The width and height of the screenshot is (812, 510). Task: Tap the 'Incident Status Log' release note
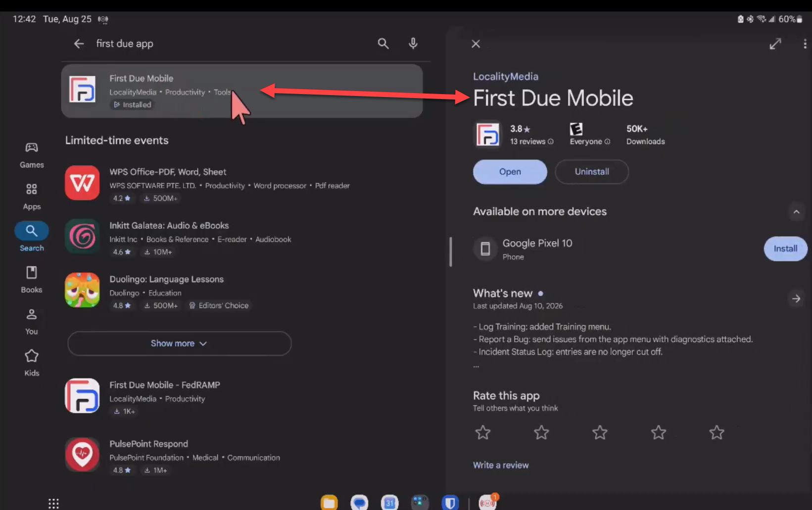[568, 352]
